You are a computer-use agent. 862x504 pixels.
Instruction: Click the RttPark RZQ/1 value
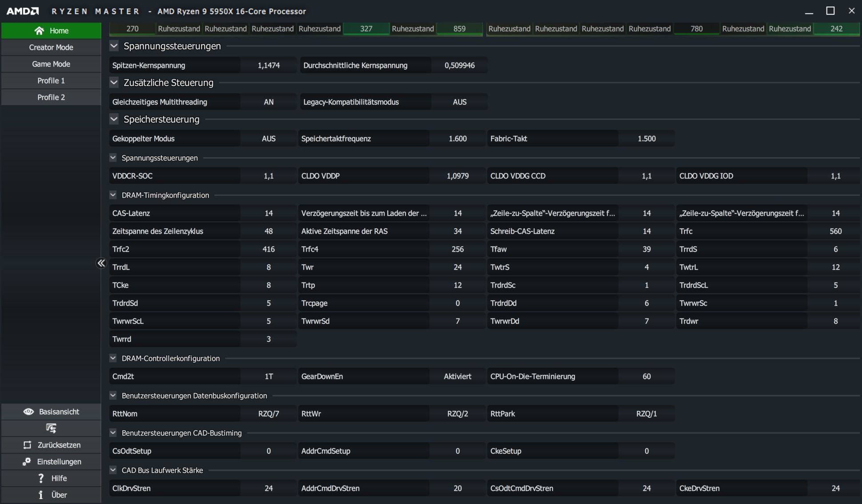(647, 414)
